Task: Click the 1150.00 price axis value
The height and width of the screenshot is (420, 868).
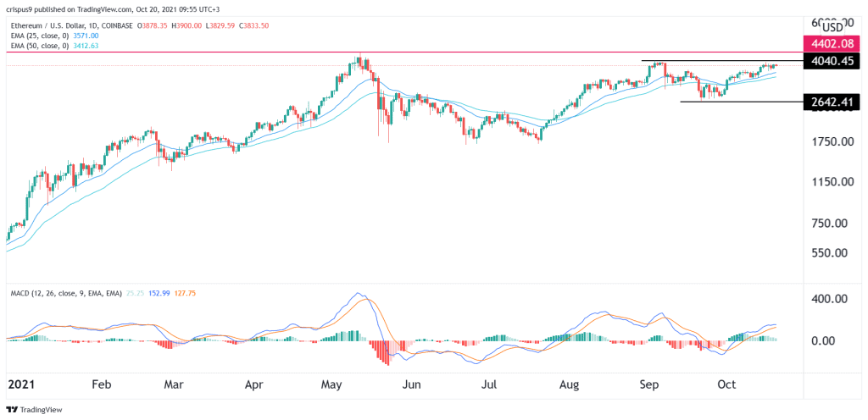Action: pyautogui.click(x=834, y=181)
